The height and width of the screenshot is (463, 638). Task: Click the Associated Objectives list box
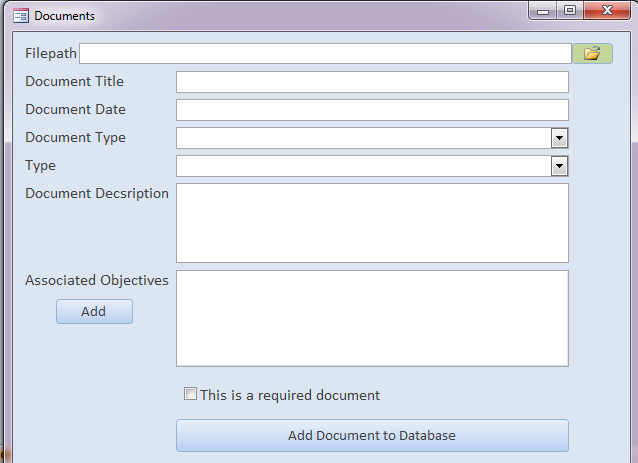click(372, 318)
